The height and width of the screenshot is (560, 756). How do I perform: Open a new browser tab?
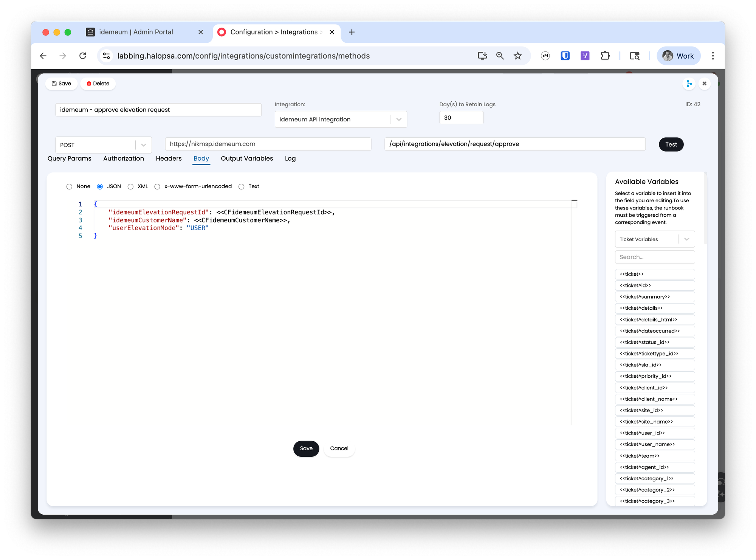(352, 32)
